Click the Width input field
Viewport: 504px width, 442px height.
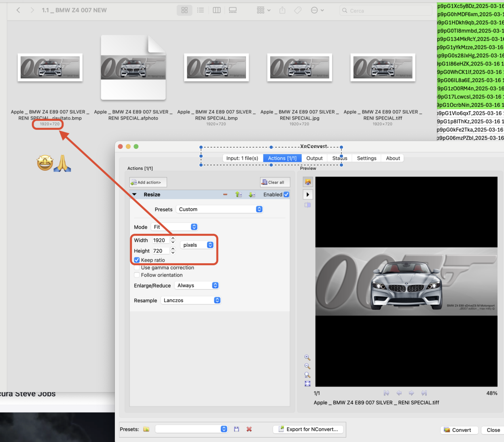point(161,240)
